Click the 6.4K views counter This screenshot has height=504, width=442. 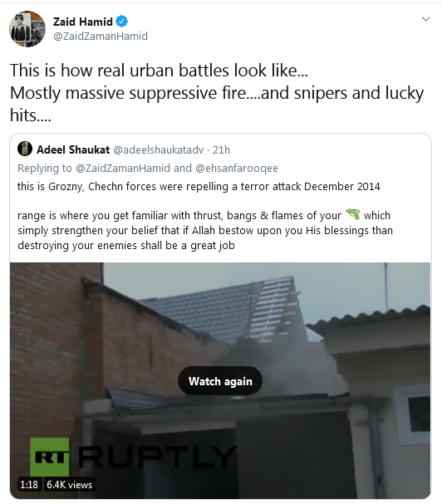pos(70,484)
